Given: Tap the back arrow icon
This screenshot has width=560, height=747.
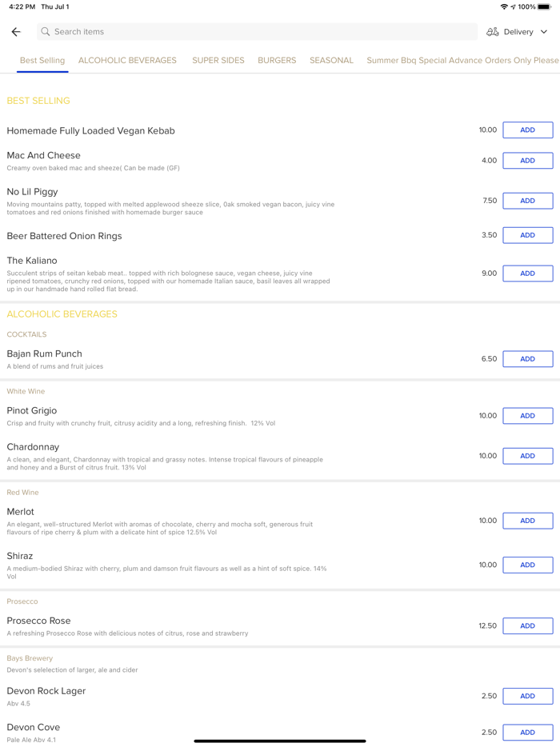Looking at the screenshot, I should pos(16,32).
